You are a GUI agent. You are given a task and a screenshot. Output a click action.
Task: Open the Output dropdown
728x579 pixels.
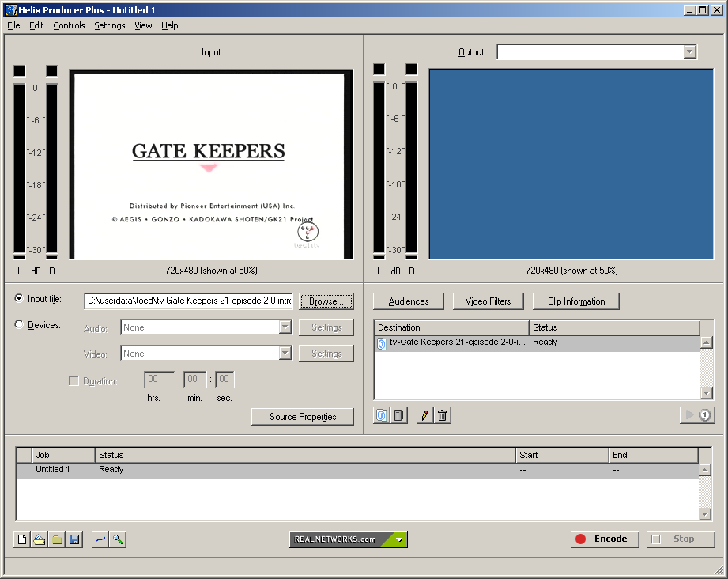click(690, 51)
